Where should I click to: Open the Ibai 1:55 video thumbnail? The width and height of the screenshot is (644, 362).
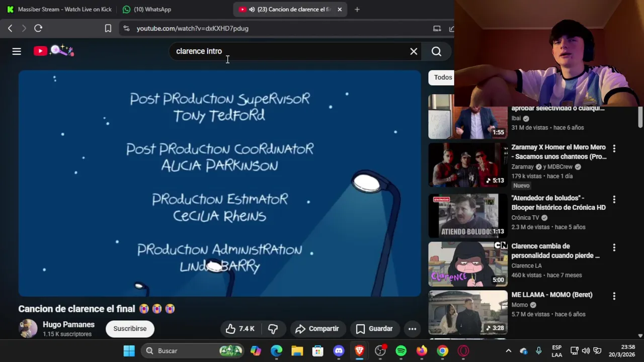coord(468,117)
